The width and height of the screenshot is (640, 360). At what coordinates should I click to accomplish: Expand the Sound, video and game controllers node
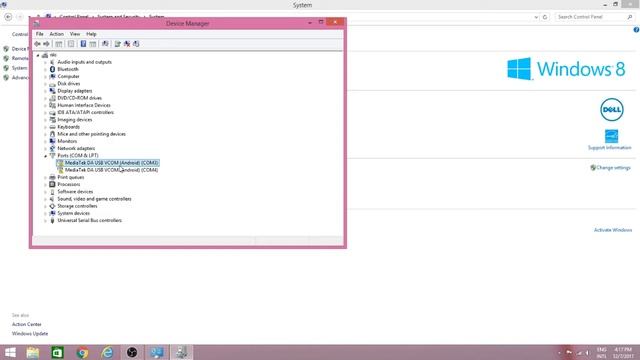tap(45, 199)
